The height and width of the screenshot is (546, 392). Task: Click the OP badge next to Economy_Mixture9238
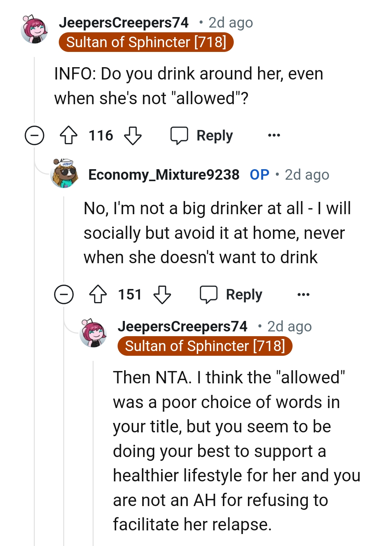click(x=259, y=174)
